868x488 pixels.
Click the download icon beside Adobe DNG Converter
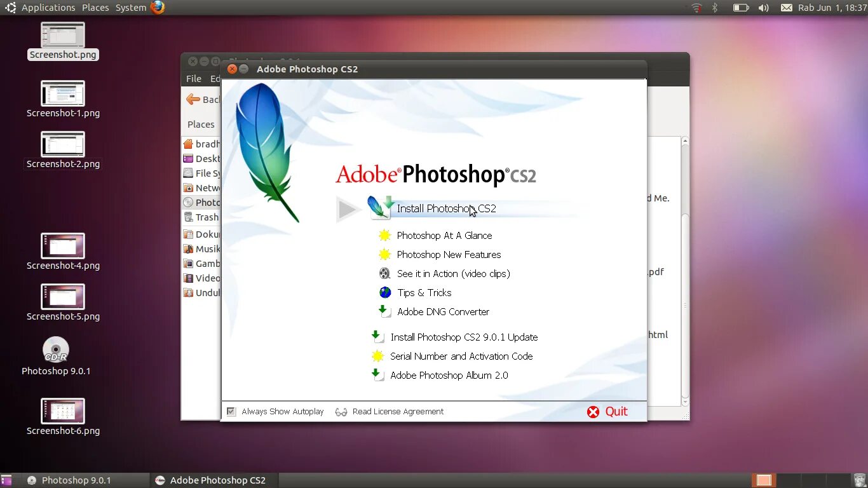384,311
